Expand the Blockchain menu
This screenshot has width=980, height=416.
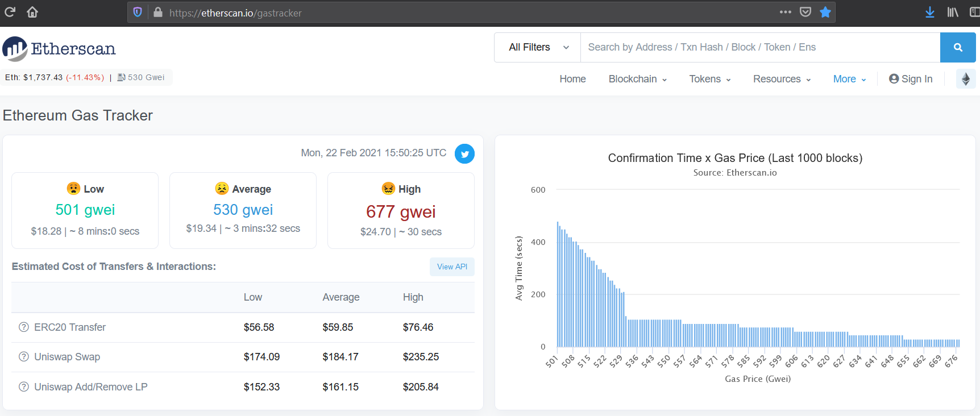point(638,79)
